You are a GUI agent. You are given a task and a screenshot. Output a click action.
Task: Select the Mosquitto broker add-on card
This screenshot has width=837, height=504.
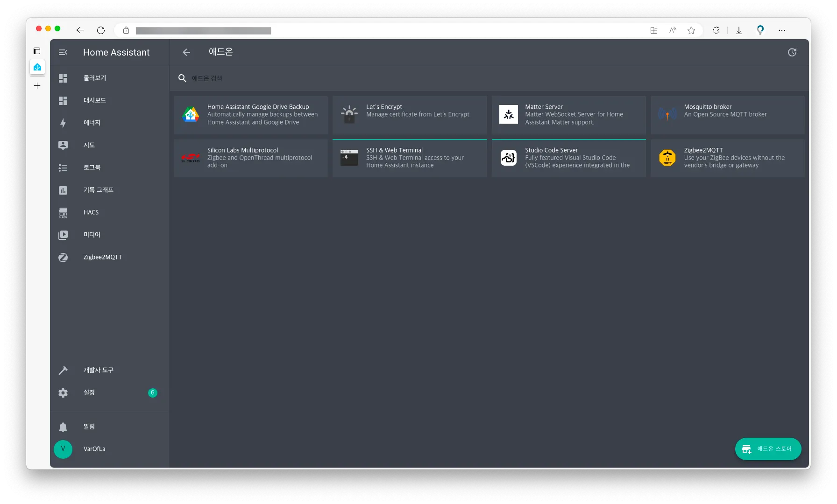[x=728, y=115]
